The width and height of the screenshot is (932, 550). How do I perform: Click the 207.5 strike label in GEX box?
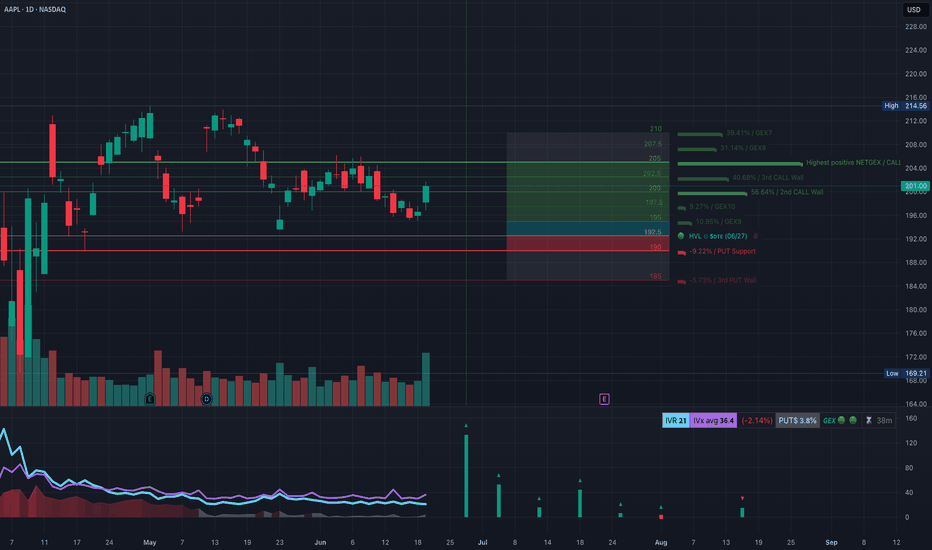point(653,144)
